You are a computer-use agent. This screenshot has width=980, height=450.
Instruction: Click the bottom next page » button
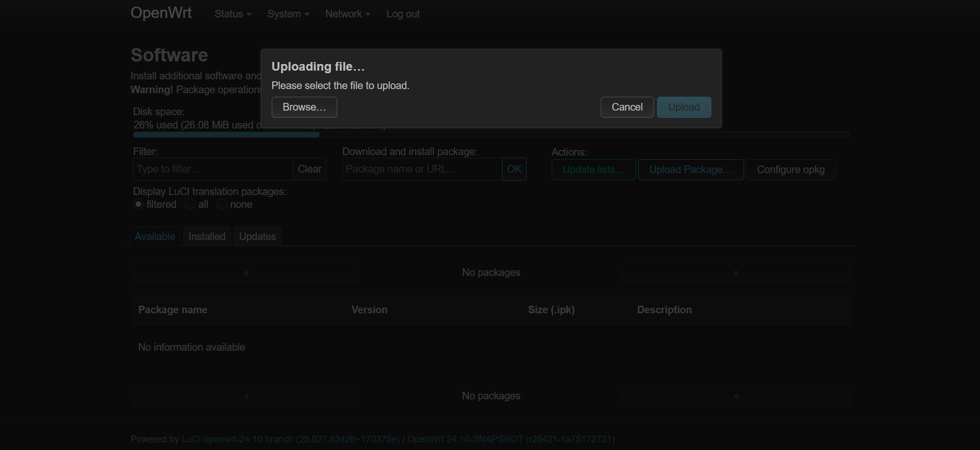coord(736,396)
